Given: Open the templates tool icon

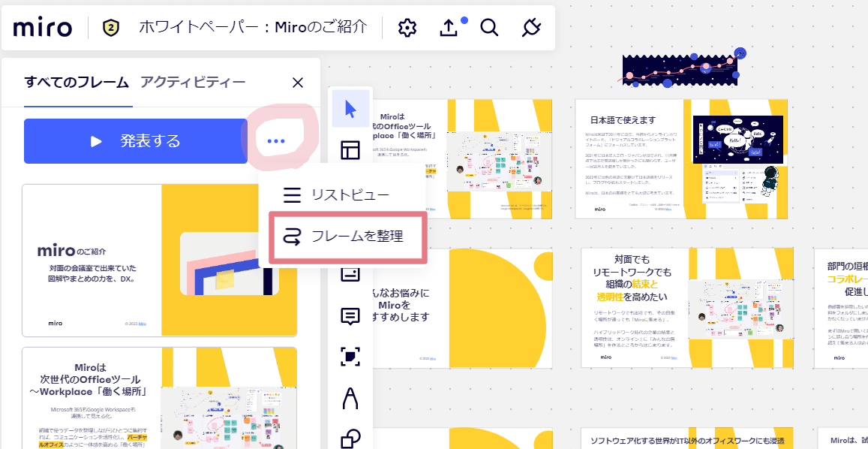Looking at the screenshot, I should pyautogui.click(x=350, y=150).
